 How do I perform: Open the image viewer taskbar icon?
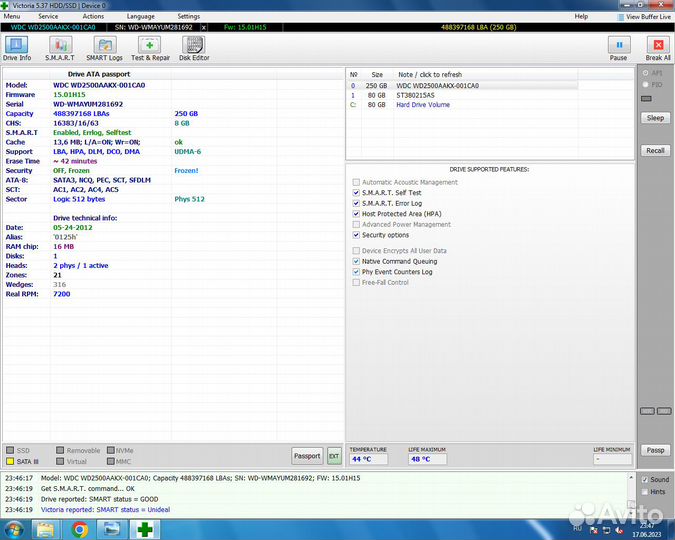tap(112, 530)
